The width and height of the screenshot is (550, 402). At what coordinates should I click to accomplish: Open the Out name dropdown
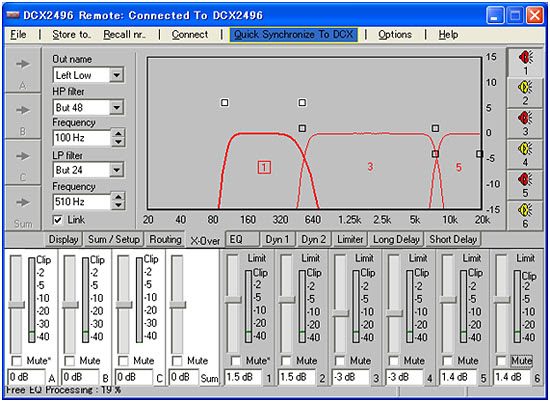point(116,75)
